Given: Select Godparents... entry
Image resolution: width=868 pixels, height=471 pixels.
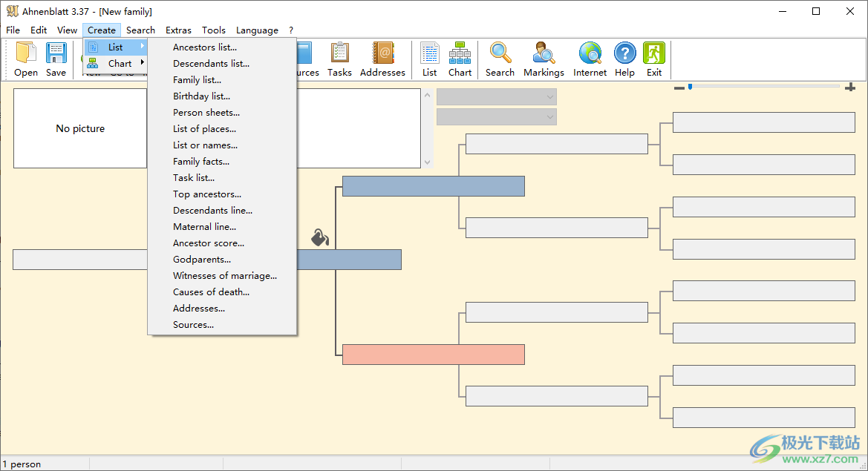Looking at the screenshot, I should tap(202, 260).
